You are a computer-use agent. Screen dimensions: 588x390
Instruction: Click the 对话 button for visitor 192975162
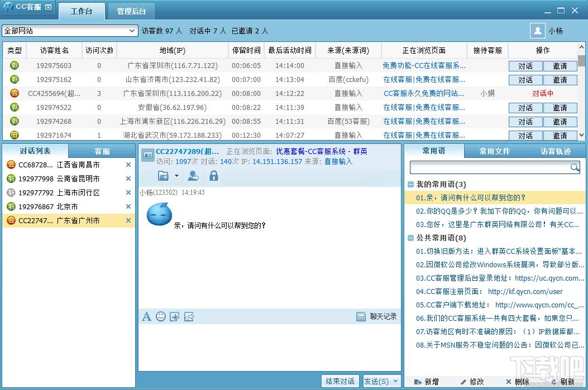click(525, 80)
